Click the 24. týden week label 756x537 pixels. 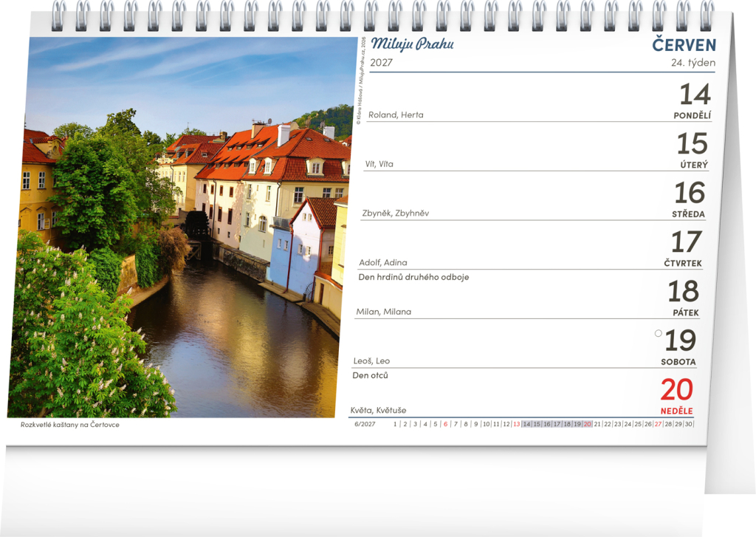693,63
